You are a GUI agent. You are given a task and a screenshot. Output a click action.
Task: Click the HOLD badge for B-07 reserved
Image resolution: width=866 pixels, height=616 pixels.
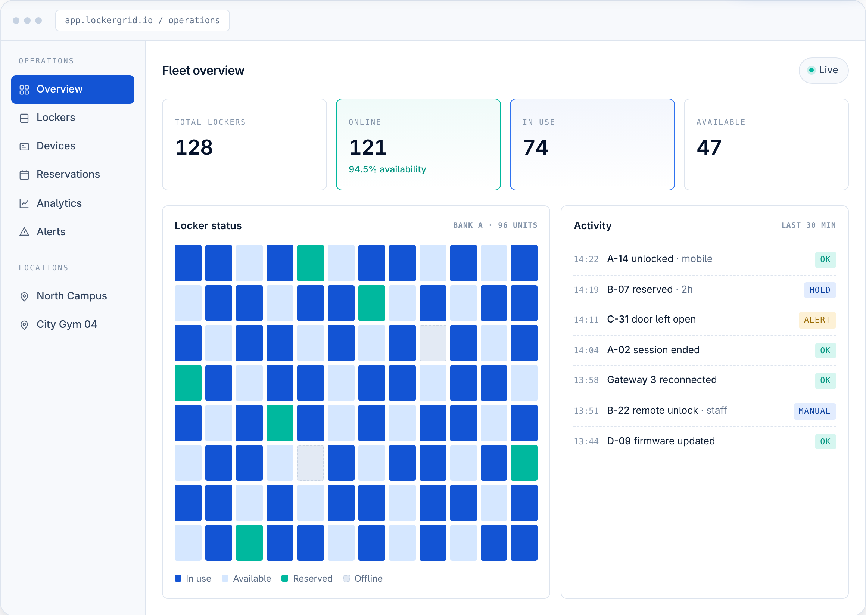[x=820, y=290]
